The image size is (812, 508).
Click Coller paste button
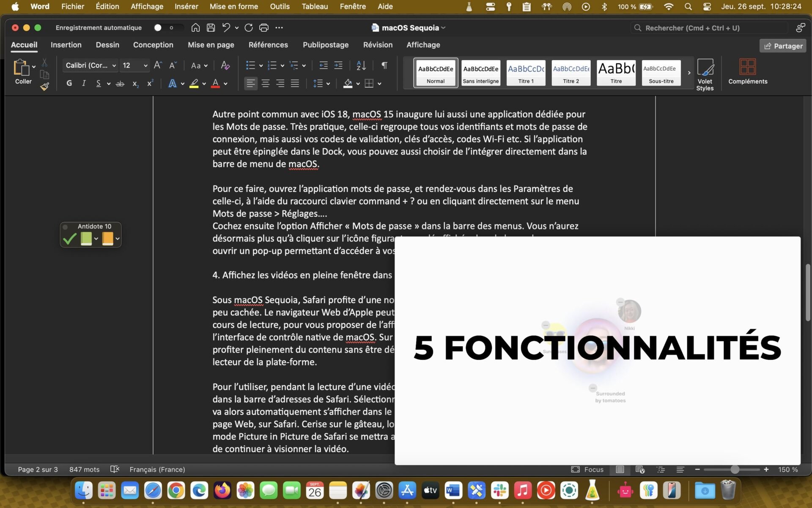23,72
